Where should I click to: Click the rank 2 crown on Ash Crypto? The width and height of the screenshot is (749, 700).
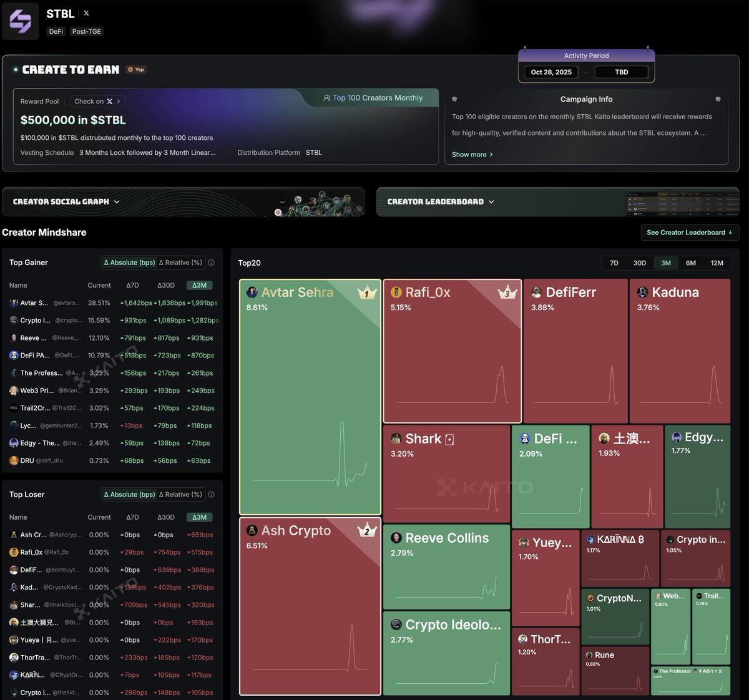(367, 531)
